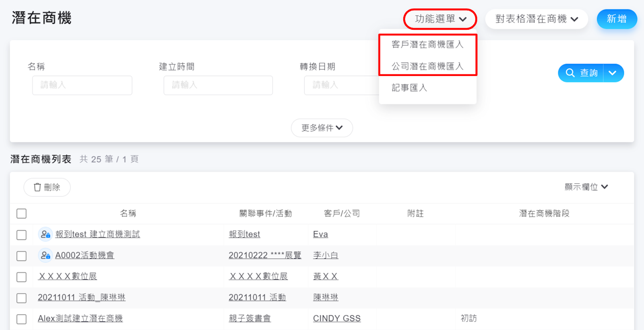Check the box for the 報到test 建立商機測試 row
The image size is (644, 330).
[x=22, y=235]
